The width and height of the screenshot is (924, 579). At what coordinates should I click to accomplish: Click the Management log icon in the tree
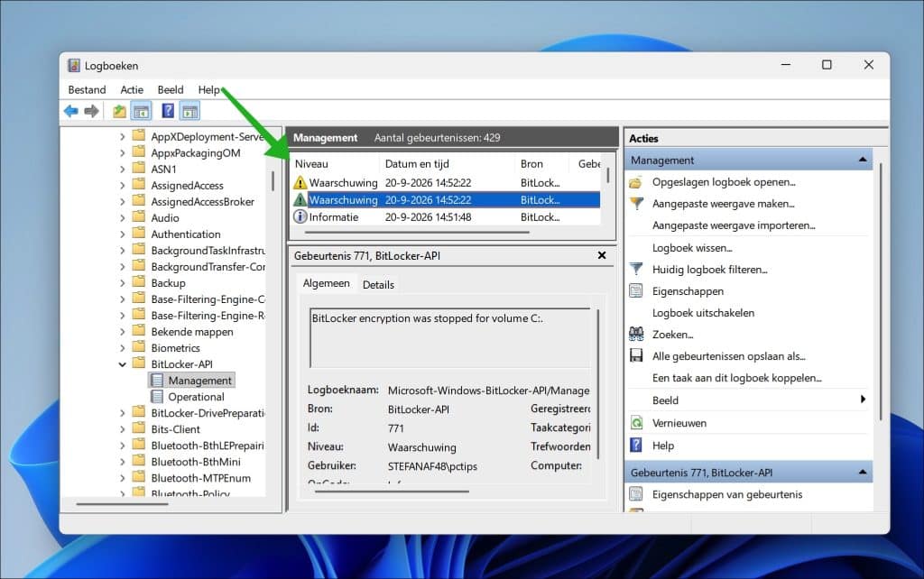tap(157, 381)
